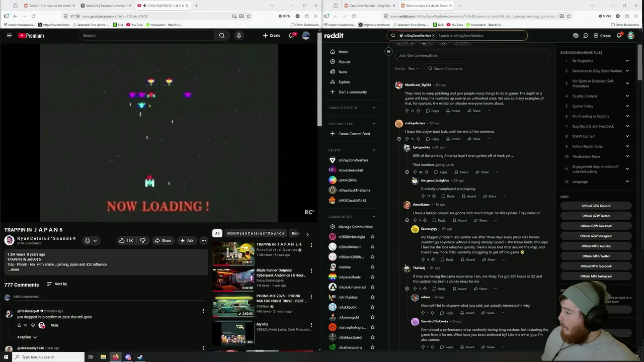Open TRAPPIN IN JAPAN 14 thumbnail
The width and height of the screenshot is (644, 362).
click(x=233, y=253)
